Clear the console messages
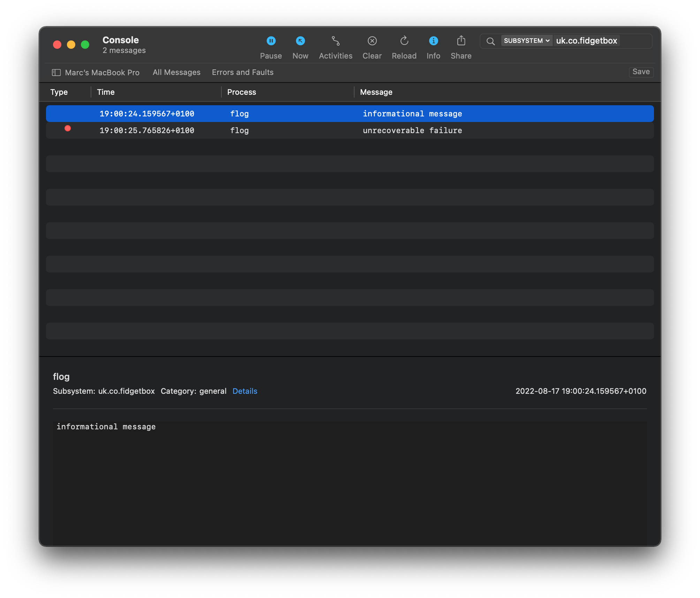700x598 pixels. 372,41
